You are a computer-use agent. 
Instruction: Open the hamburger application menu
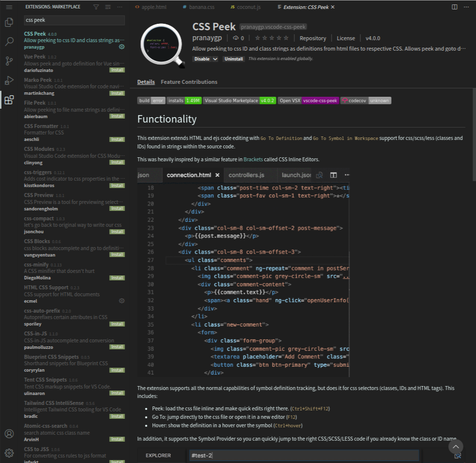9,7
